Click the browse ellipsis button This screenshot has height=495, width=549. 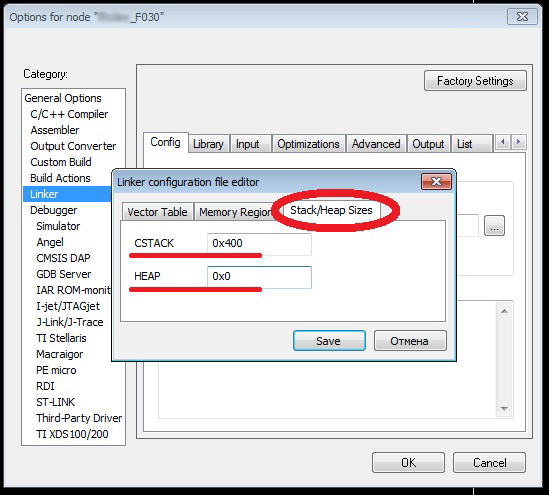pyautogui.click(x=494, y=225)
